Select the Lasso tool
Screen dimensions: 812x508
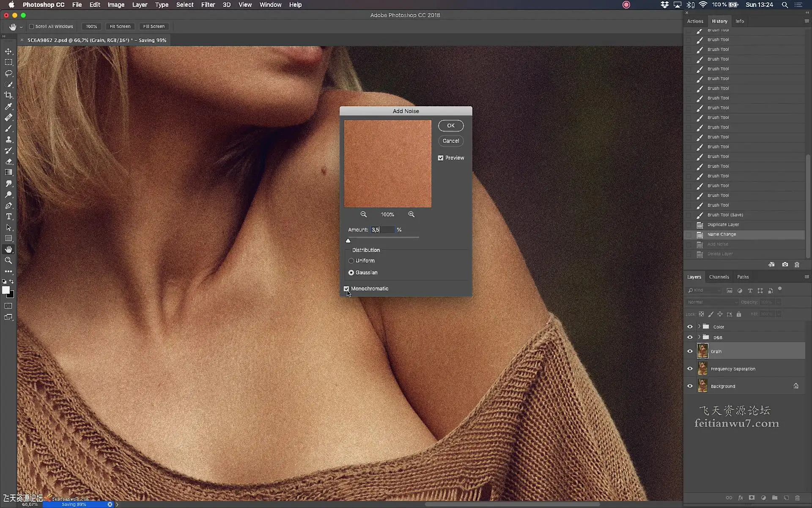(8, 73)
